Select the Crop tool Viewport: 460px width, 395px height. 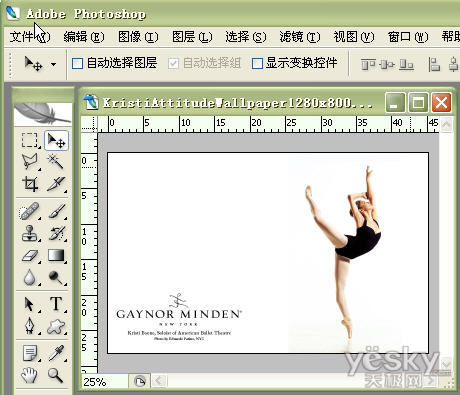pyautogui.click(x=30, y=183)
